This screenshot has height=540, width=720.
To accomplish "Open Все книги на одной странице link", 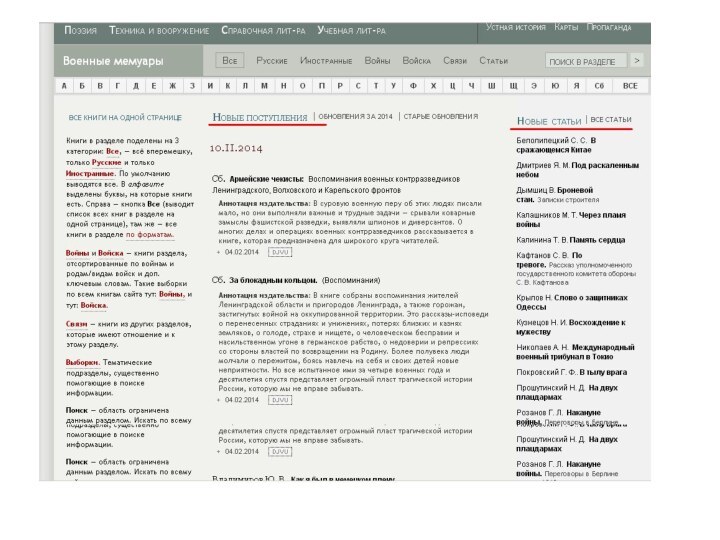I will 124,117.
